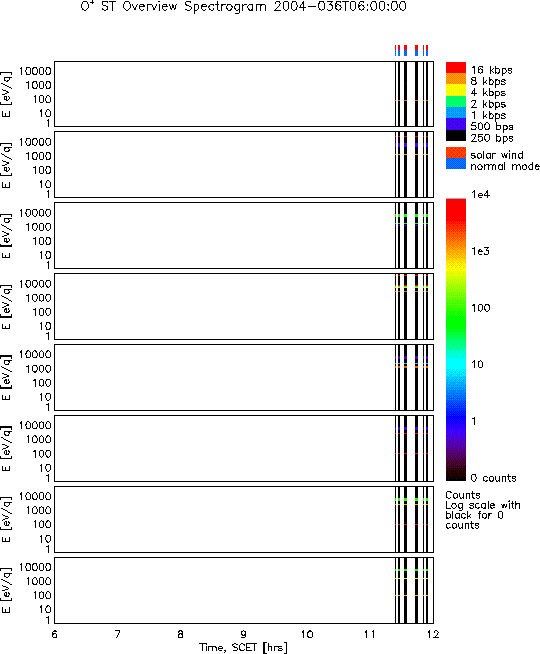Click the 'Time, SCET [hrs]' axis label

(244, 647)
